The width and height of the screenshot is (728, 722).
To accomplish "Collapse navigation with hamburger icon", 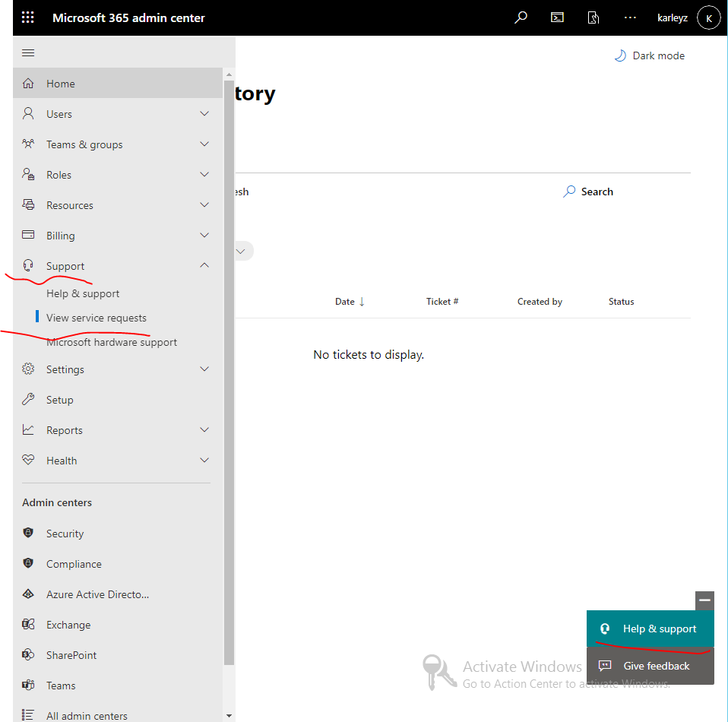I will coord(28,52).
